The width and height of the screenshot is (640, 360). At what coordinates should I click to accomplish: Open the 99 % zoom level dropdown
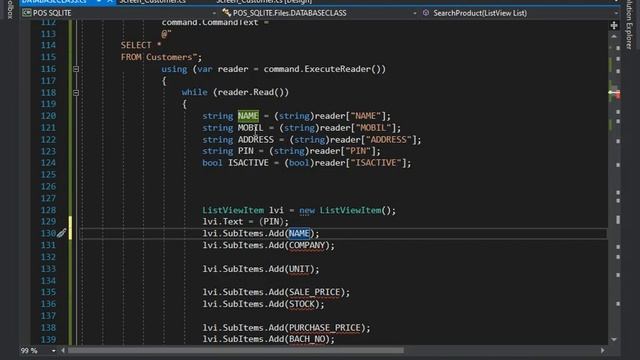38,351
